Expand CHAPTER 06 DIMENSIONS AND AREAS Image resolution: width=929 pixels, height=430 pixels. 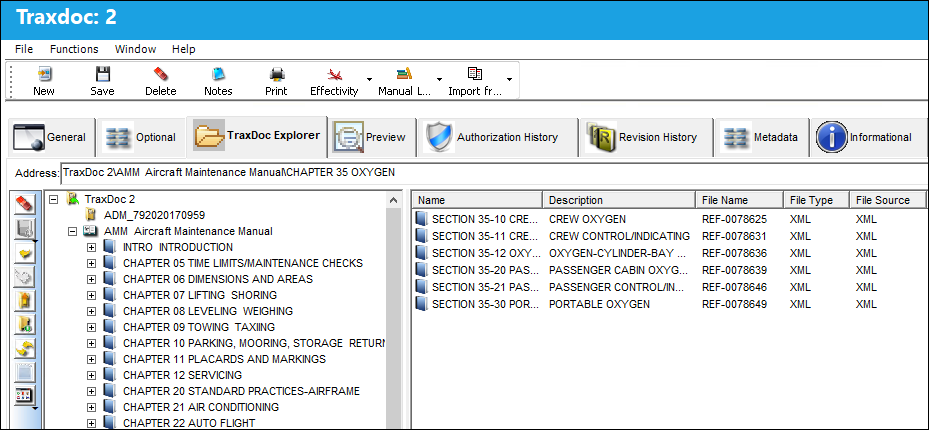coord(91,280)
